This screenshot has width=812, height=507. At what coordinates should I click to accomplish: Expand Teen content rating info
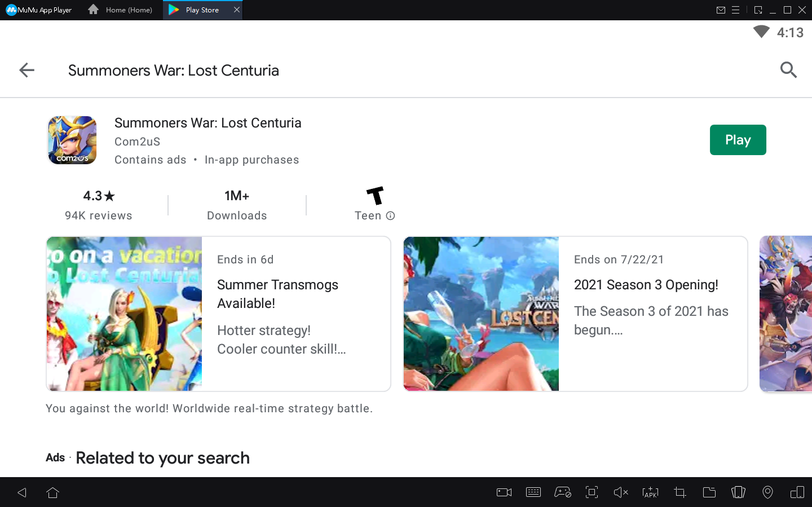390,215
